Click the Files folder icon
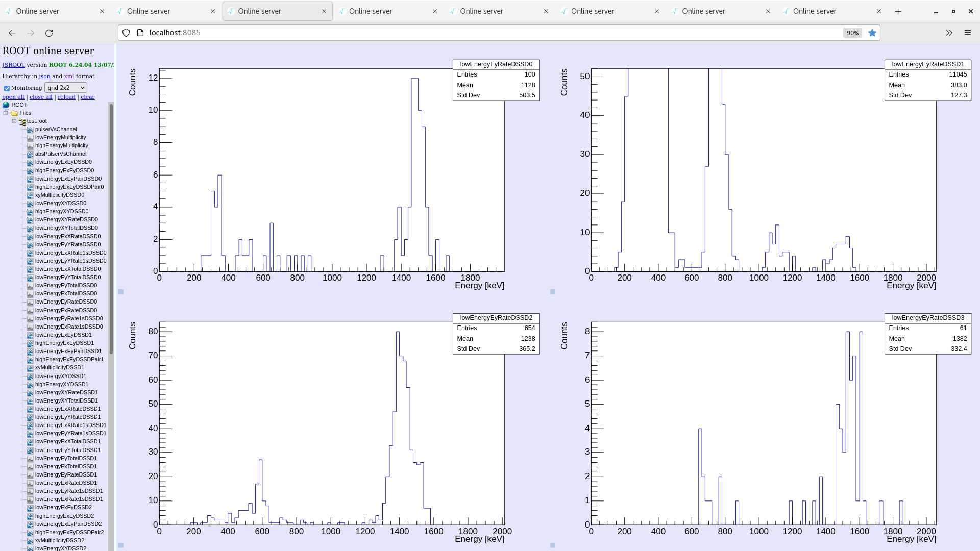The width and height of the screenshot is (980, 551). point(14,113)
